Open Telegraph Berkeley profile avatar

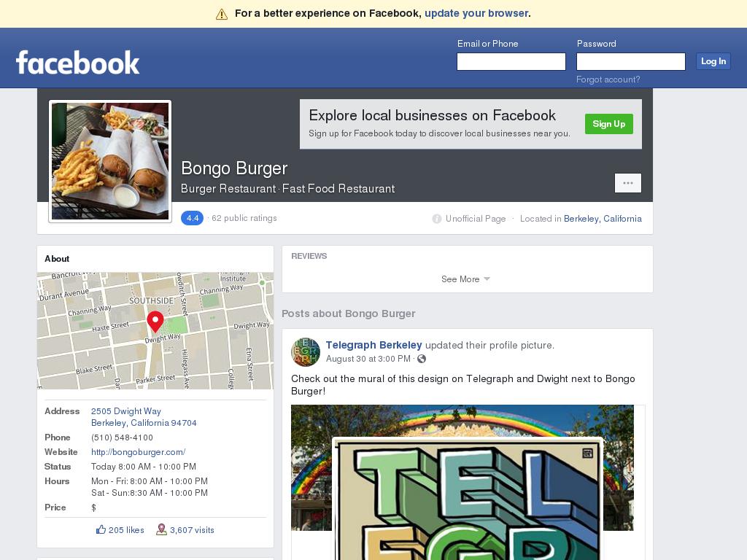[x=306, y=352]
